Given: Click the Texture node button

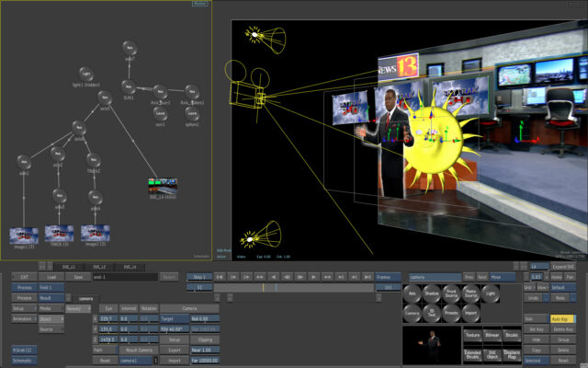Looking at the screenshot, I should pos(472,336).
